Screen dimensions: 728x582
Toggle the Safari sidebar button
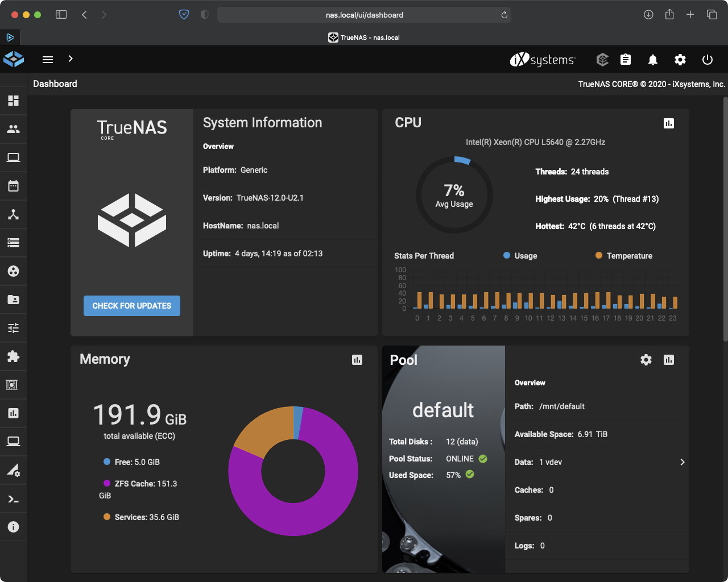click(x=61, y=15)
